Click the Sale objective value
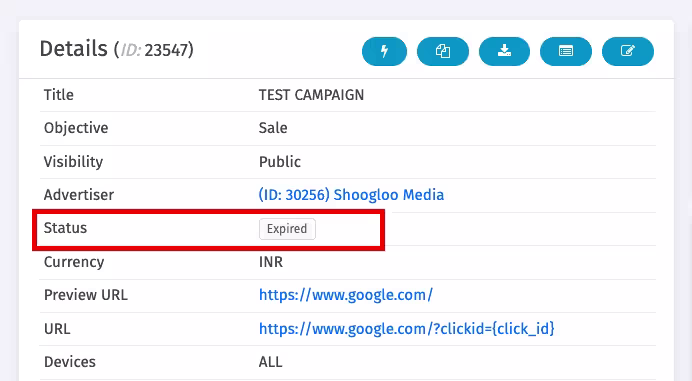This screenshot has width=692, height=381. [x=273, y=128]
